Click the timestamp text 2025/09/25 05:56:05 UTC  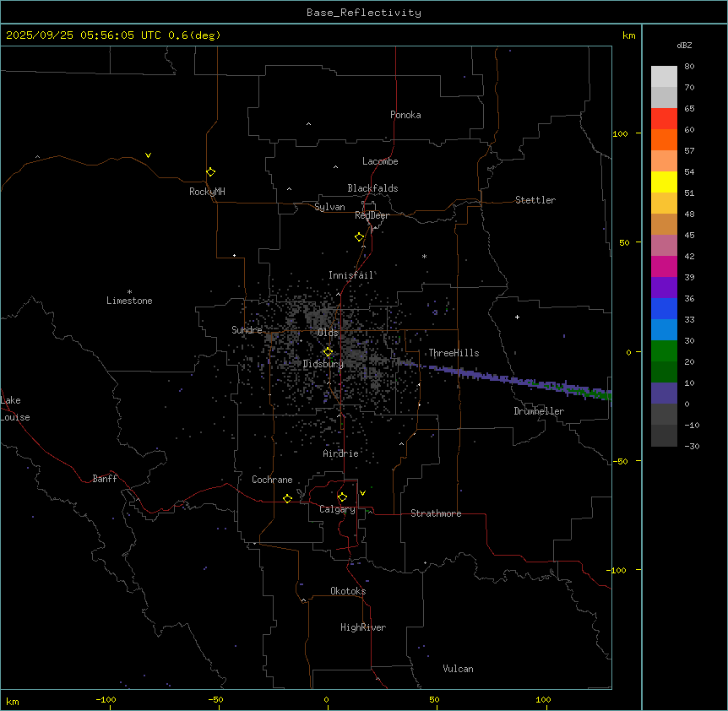click(x=85, y=35)
